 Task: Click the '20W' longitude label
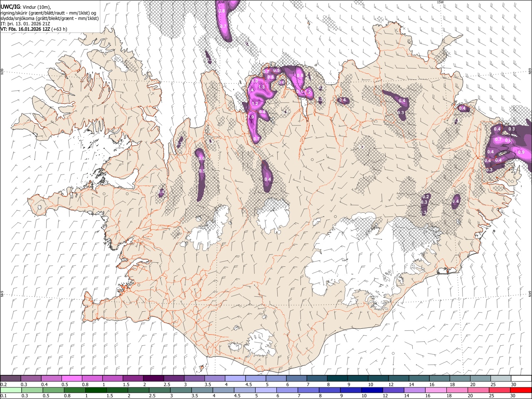[221, 2]
